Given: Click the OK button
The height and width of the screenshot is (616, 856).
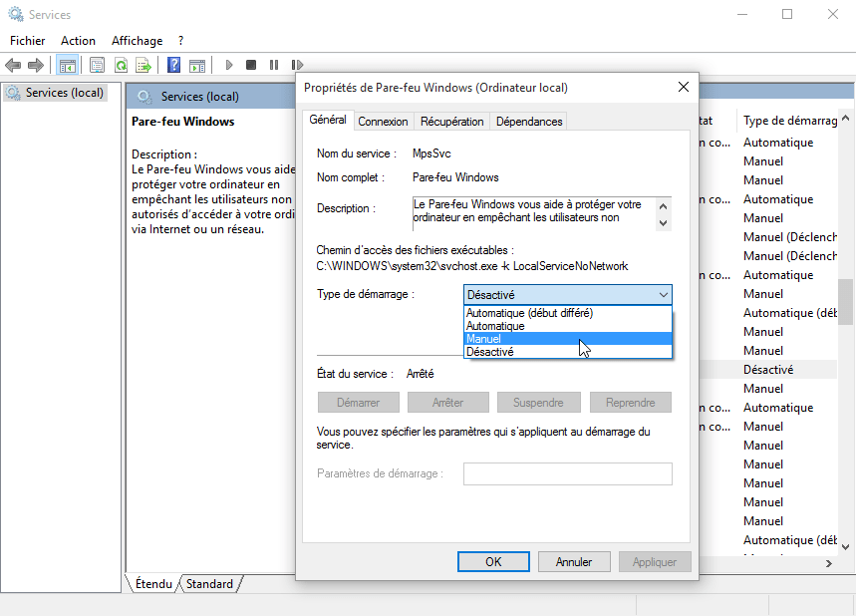Looking at the screenshot, I should coord(493,562).
